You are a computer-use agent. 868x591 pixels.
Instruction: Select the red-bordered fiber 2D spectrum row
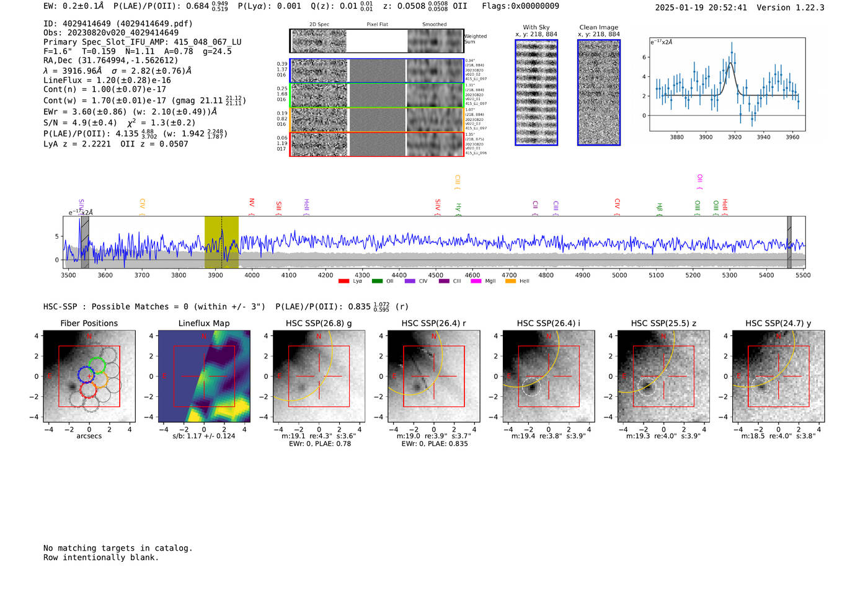[376, 144]
